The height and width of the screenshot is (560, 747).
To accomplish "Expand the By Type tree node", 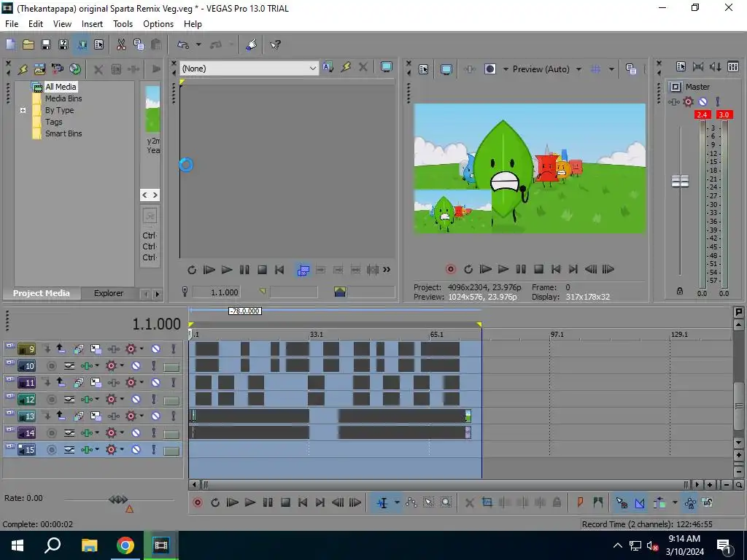I will tap(23, 111).
